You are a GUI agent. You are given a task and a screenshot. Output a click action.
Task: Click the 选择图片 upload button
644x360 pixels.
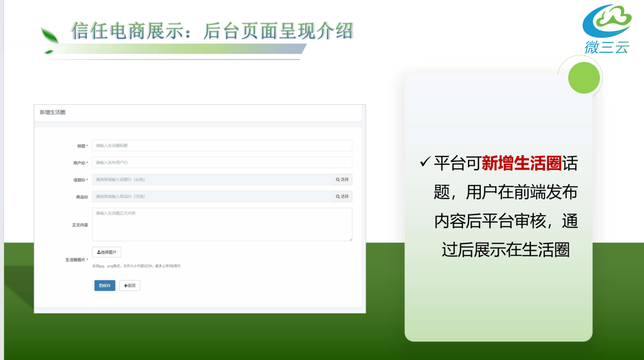coord(107,252)
